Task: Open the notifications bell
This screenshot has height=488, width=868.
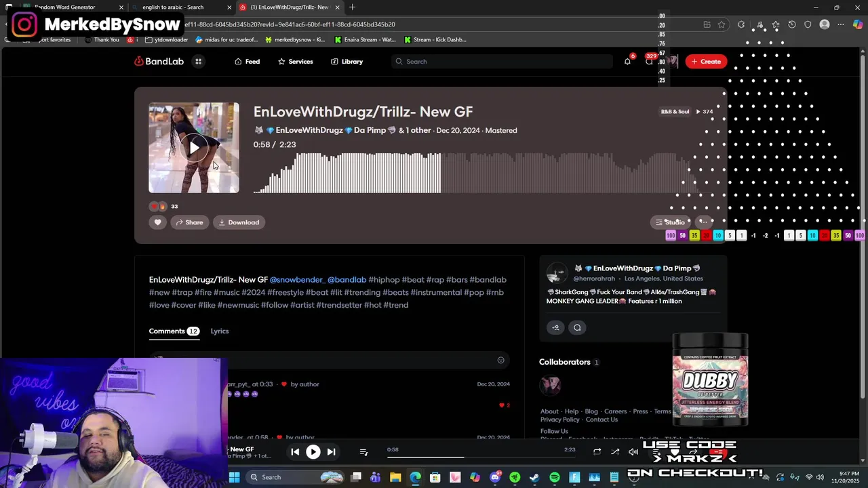Action: tap(627, 61)
